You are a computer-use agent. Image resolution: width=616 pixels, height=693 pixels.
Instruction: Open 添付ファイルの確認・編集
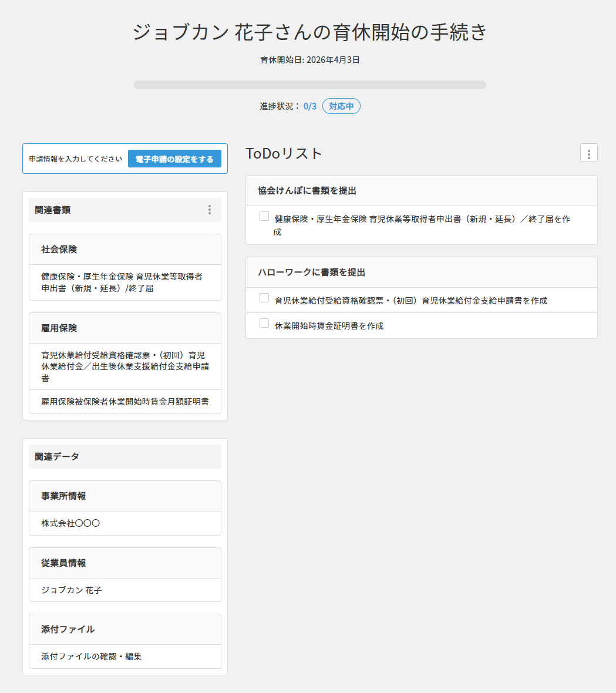point(125,657)
